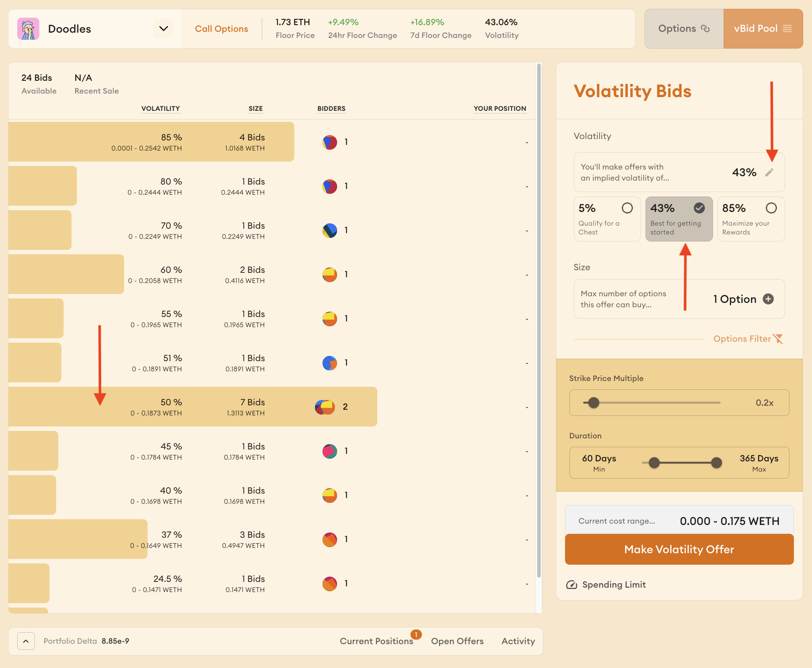Click the bidder avatar in the 55 % row

(x=330, y=319)
